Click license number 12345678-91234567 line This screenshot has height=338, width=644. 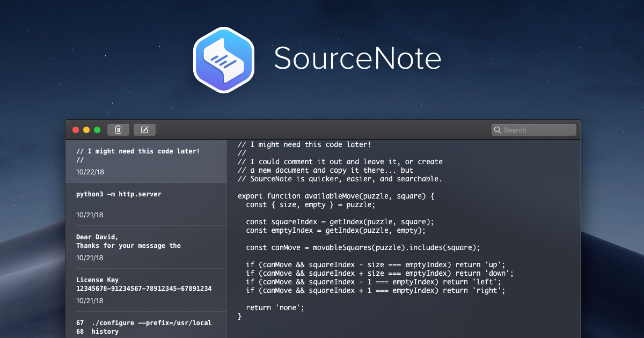pyautogui.click(x=144, y=289)
